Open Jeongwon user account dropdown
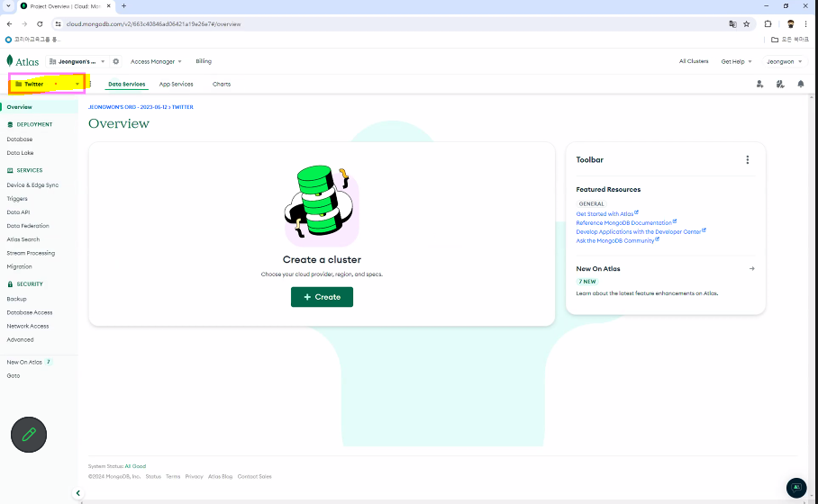The image size is (818, 504). pos(784,61)
